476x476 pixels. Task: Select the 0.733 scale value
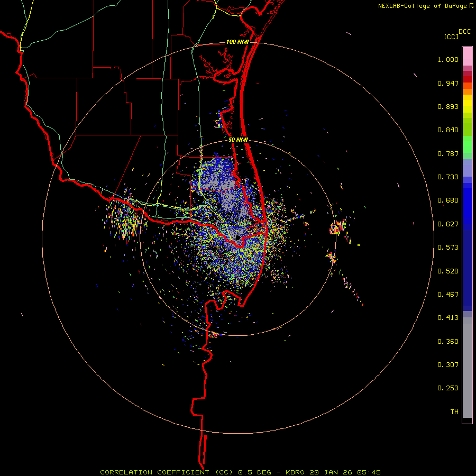pyautogui.click(x=448, y=177)
